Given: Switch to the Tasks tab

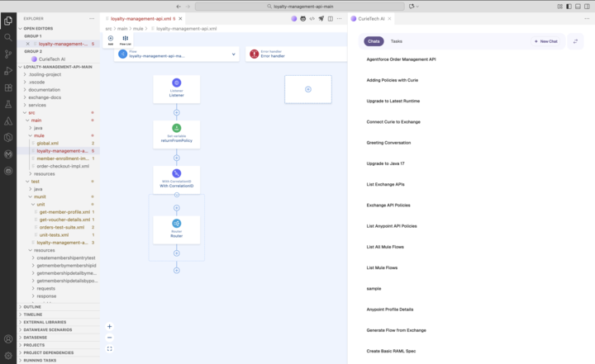Looking at the screenshot, I should (x=397, y=41).
